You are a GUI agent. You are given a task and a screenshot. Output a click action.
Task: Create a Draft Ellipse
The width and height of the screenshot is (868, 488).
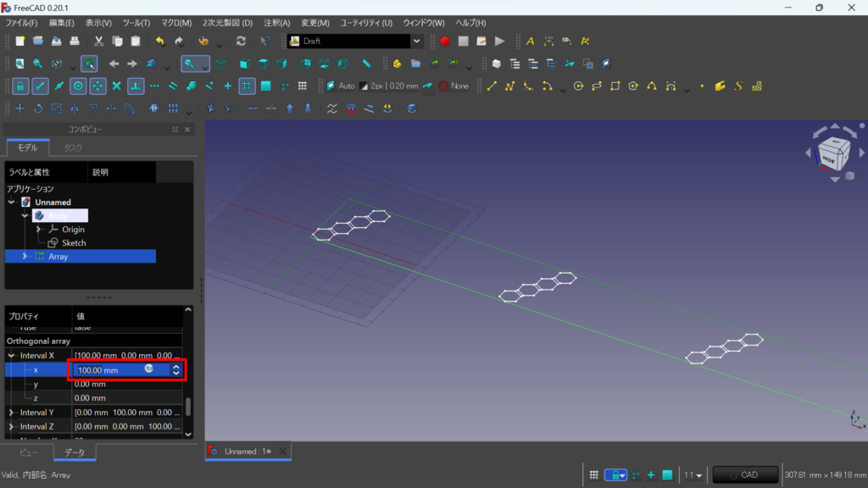[597, 86]
